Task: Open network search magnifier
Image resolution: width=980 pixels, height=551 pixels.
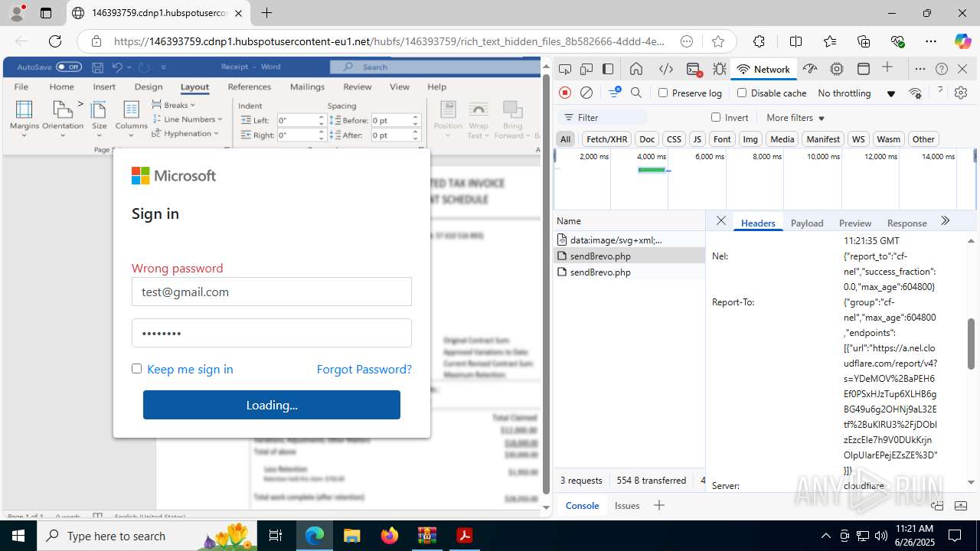Action: coord(636,93)
